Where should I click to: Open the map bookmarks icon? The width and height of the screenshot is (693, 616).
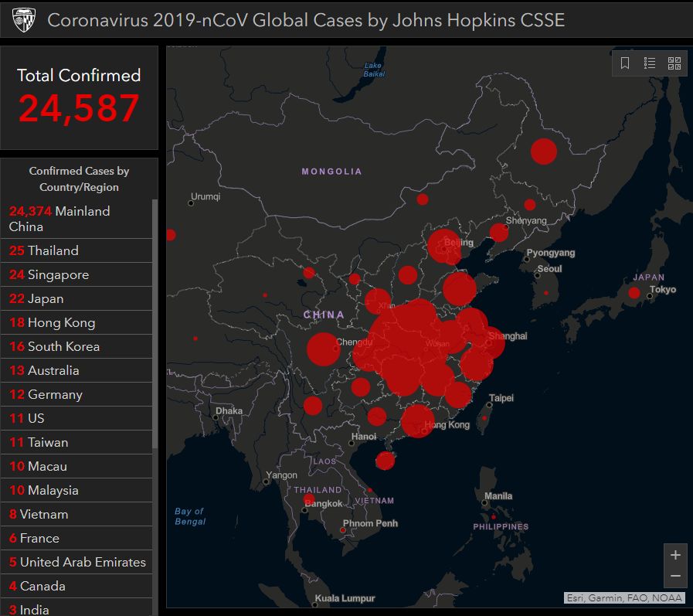[626, 63]
